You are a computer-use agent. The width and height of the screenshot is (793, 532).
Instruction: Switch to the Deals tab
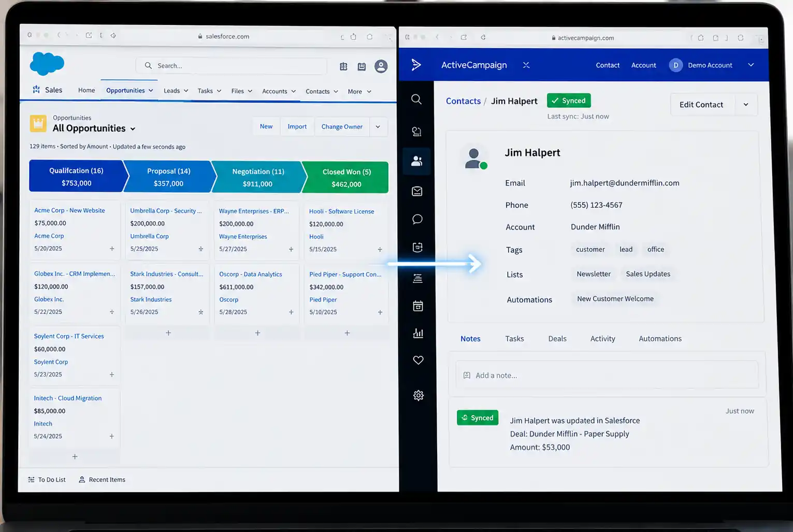tap(557, 339)
